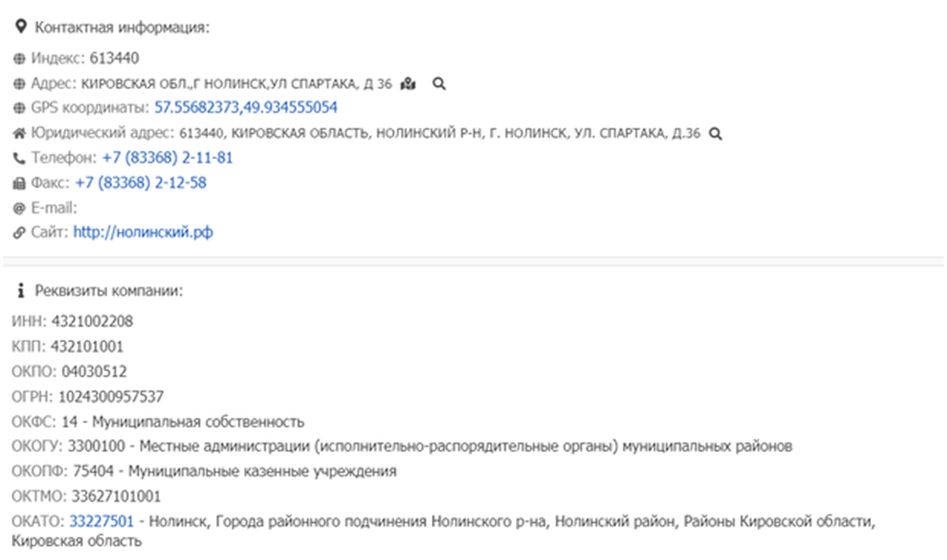Open the ОКАТО code 33227501 link
This screenshot has height=560, width=947.
pyautogui.click(x=102, y=521)
